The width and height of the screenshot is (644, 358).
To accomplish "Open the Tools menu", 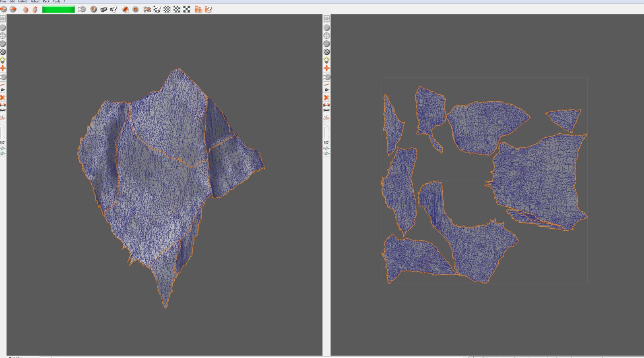I will click(56, 2).
